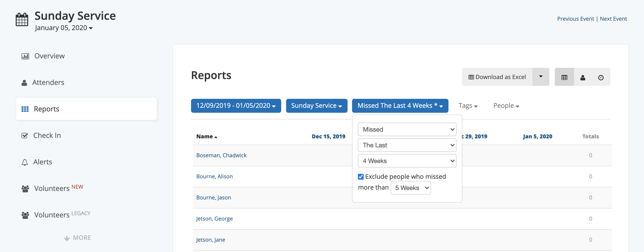Go to Attenders in the sidebar
Screen dimensions: 644x252
point(48,83)
